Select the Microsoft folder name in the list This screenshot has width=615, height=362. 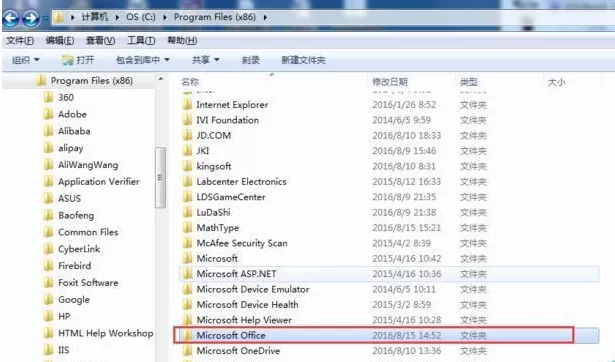tap(217, 258)
